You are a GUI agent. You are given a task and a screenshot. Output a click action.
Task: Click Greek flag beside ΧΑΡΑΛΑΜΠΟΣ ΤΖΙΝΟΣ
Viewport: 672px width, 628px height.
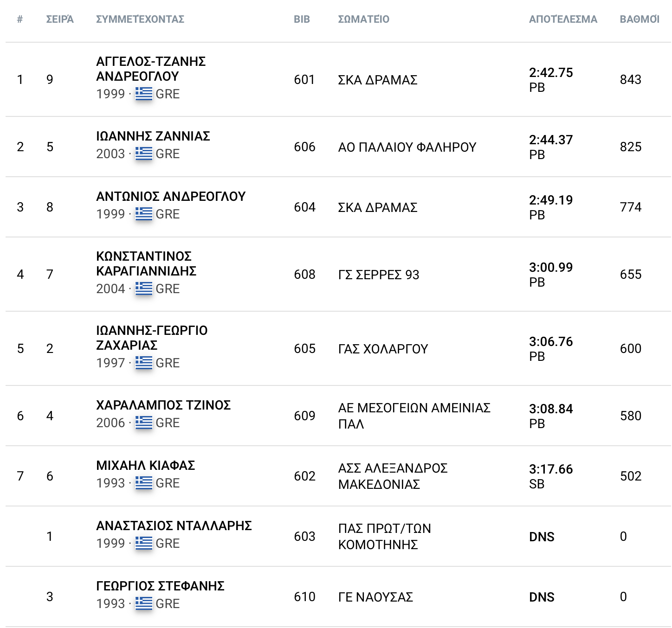144,423
